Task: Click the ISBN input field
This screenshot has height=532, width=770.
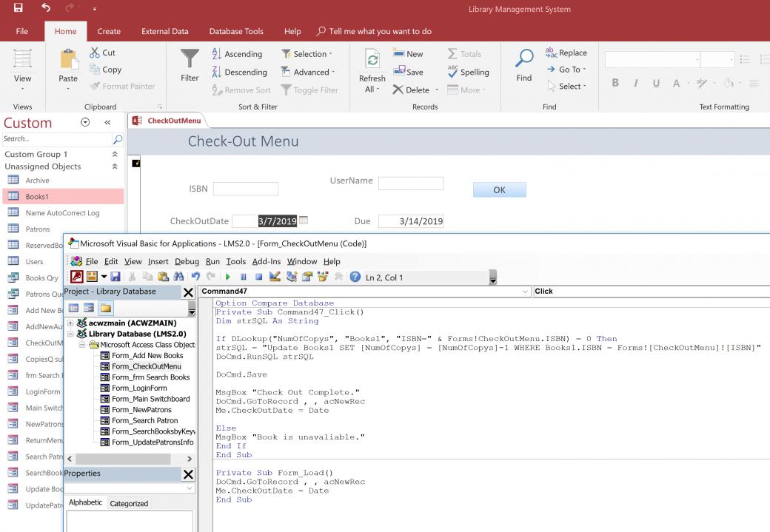Action: point(246,189)
